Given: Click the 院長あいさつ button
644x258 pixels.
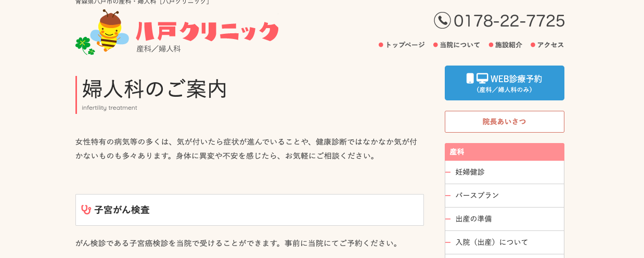Looking at the screenshot, I should [504, 122].
